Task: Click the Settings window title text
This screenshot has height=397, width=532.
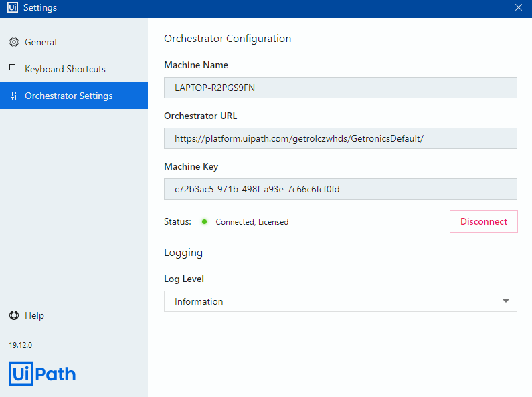Action: (40, 7)
